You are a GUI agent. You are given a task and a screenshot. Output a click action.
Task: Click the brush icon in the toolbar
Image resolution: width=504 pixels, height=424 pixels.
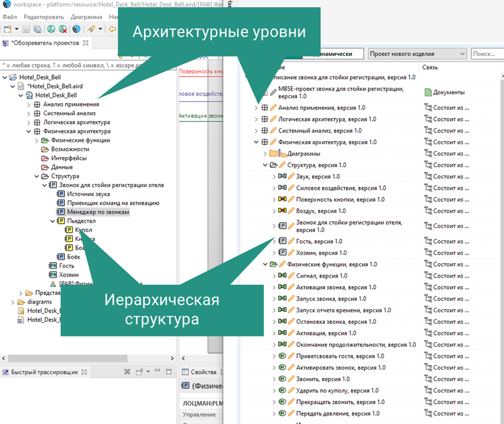pos(91,29)
